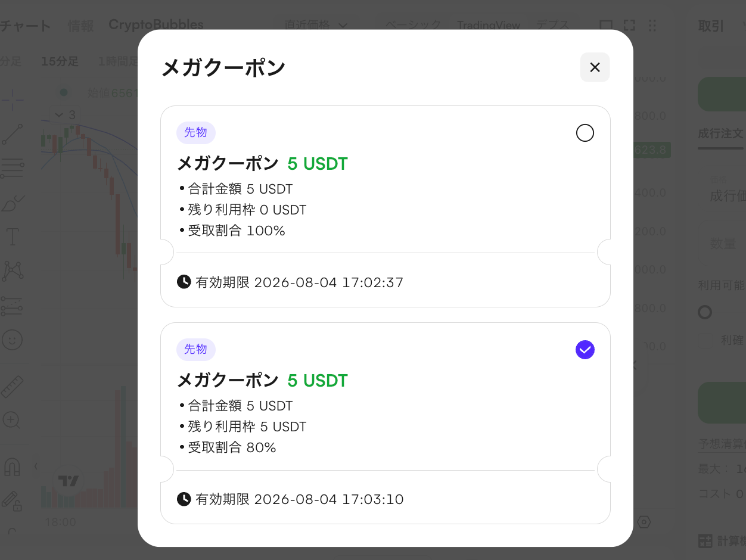The image size is (746, 560).
Task: Open the 直近価格 dropdown
Action: click(x=316, y=25)
